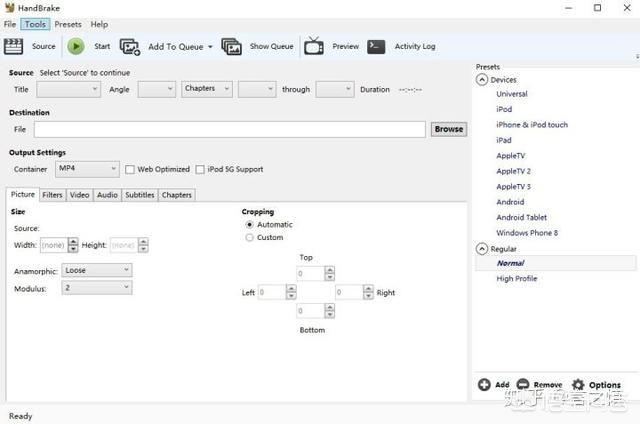Select the Android preset
640x424 pixels.
coord(510,202)
